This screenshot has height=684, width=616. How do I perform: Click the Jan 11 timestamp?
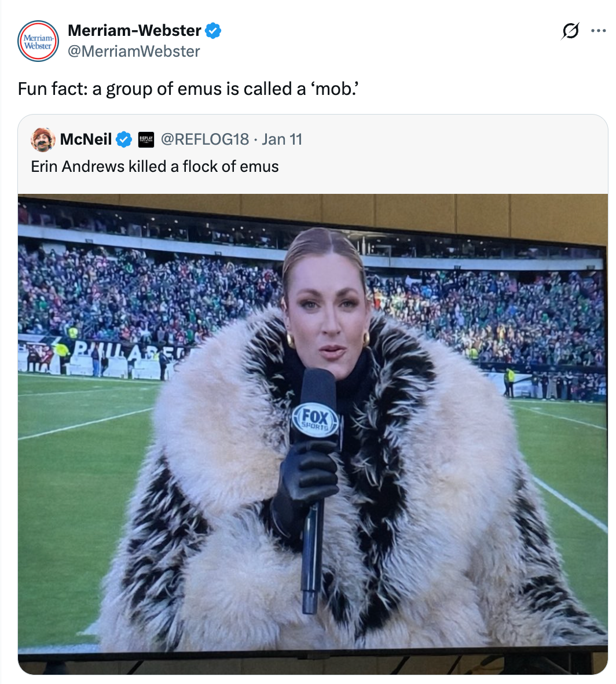[x=281, y=139]
